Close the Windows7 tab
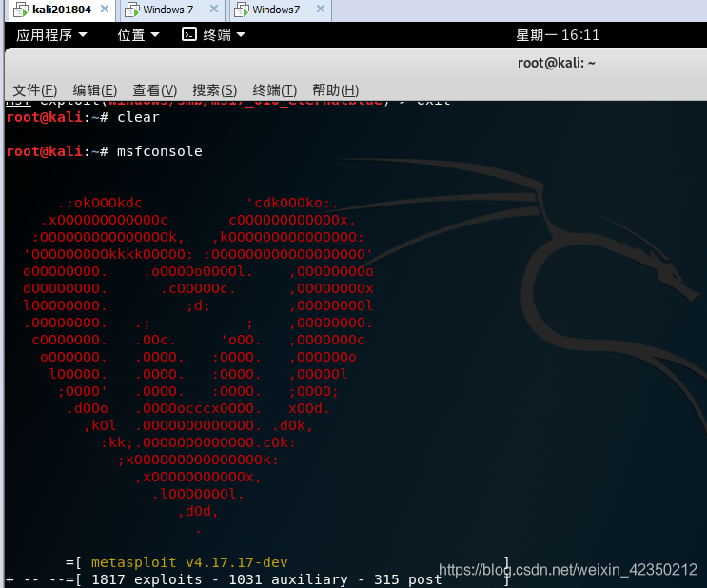The image size is (707, 588). [x=321, y=9]
